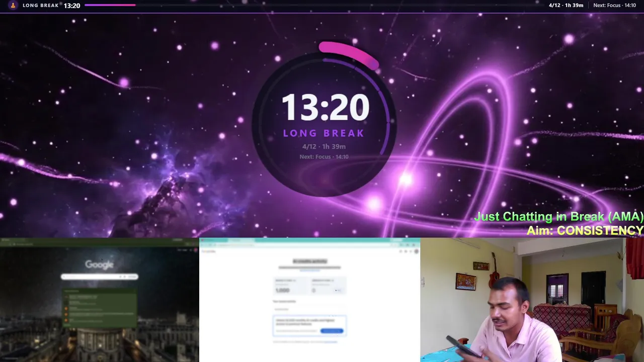Click '4/12 · 1h 39m' inside timer circle
Viewport: 644px width, 362px height.
click(324, 147)
